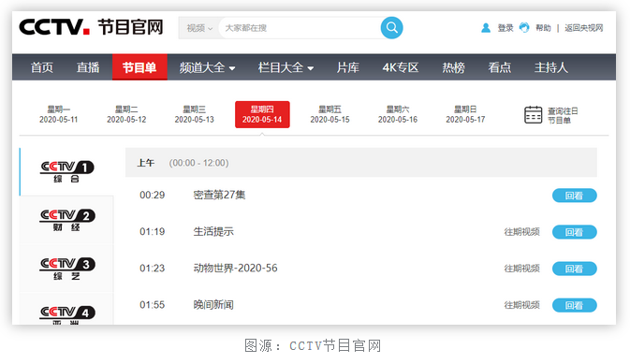Open 往期视频 for 生活提示
The width and height of the screenshot is (630, 364).
click(x=522, y=232)
